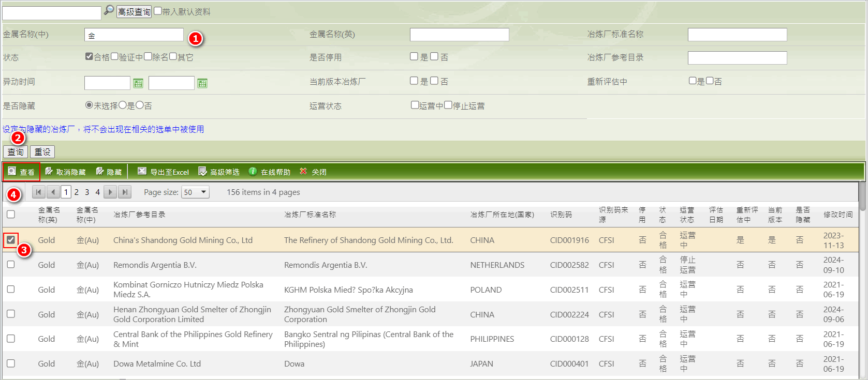Select the Remondis Argentia B.V. row checkbox

(11, 264)
